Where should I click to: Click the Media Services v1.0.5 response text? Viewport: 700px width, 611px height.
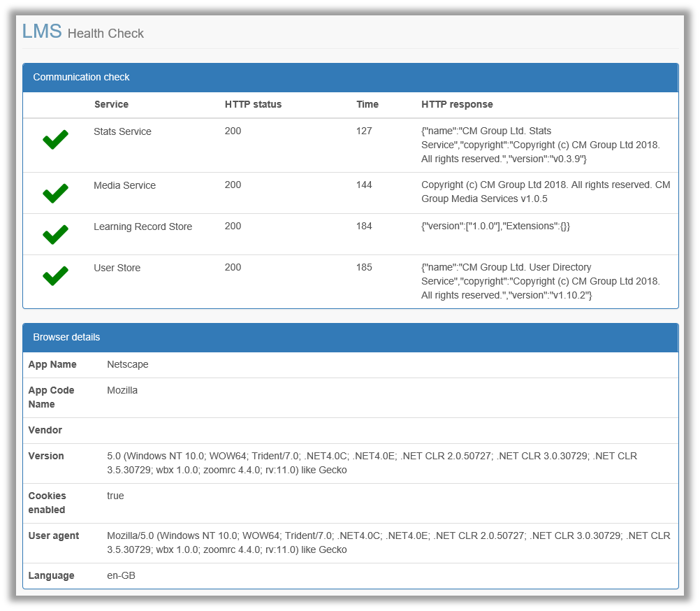tap(546, 192)
